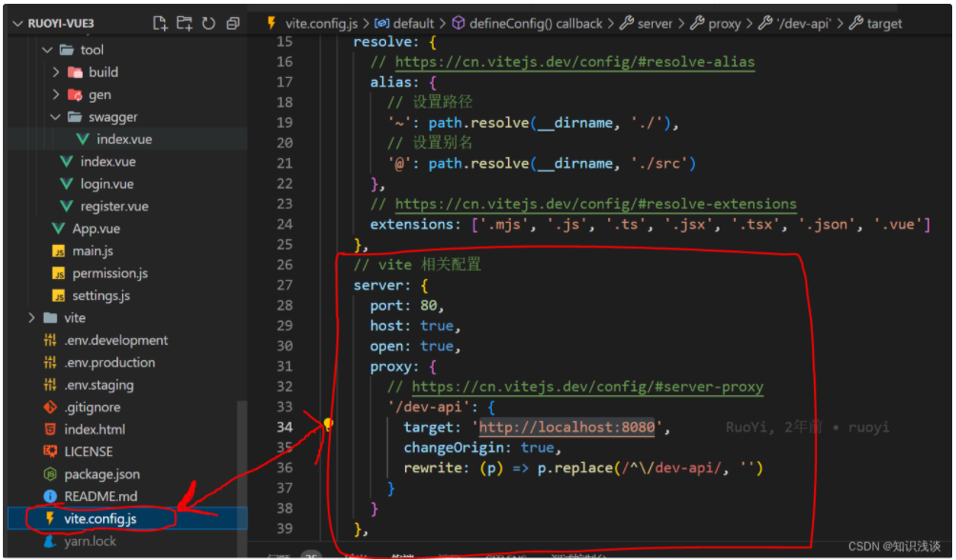Open README.md file

pos(101,496)
